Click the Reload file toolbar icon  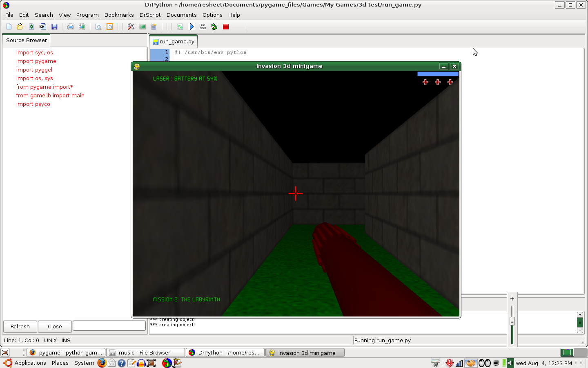click(x=31, y=27)
